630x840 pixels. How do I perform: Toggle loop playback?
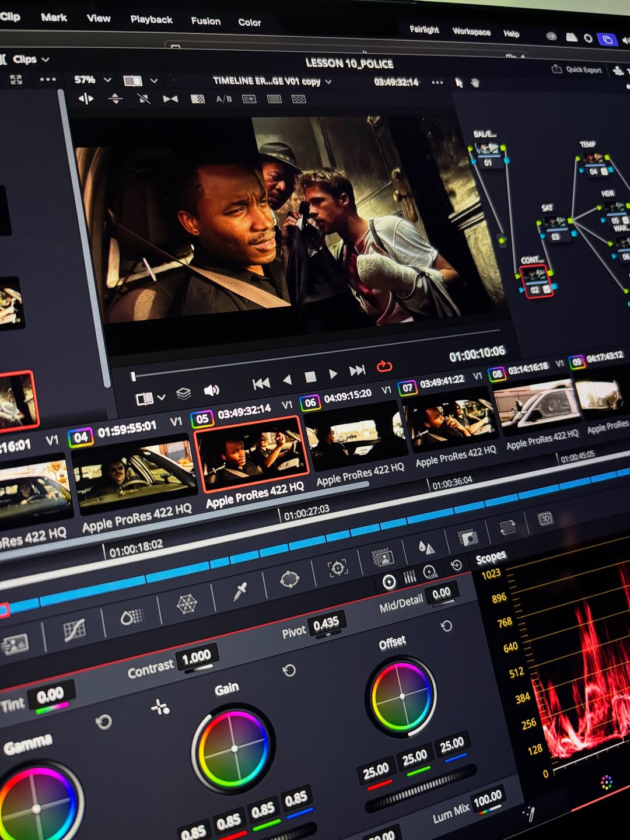tap(384, 366)
